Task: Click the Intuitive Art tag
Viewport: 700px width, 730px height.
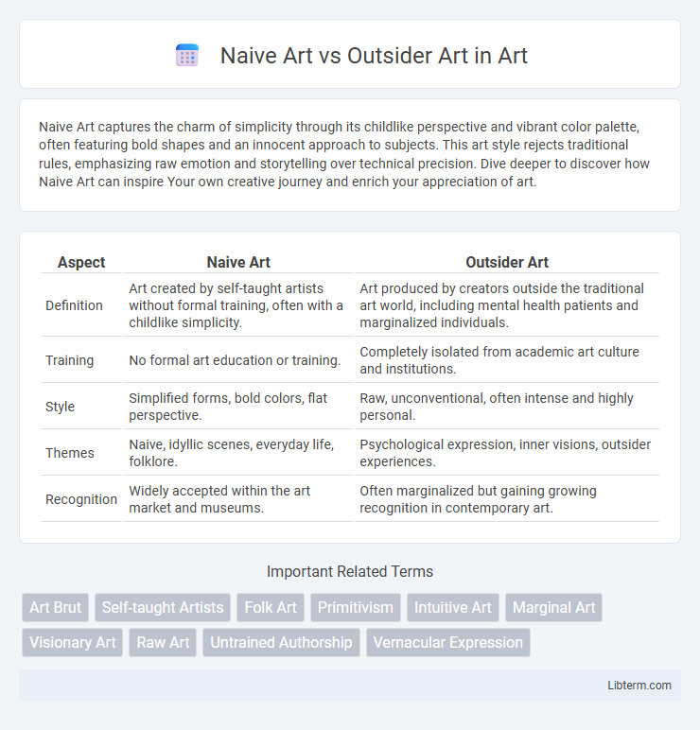Action: 453,608
